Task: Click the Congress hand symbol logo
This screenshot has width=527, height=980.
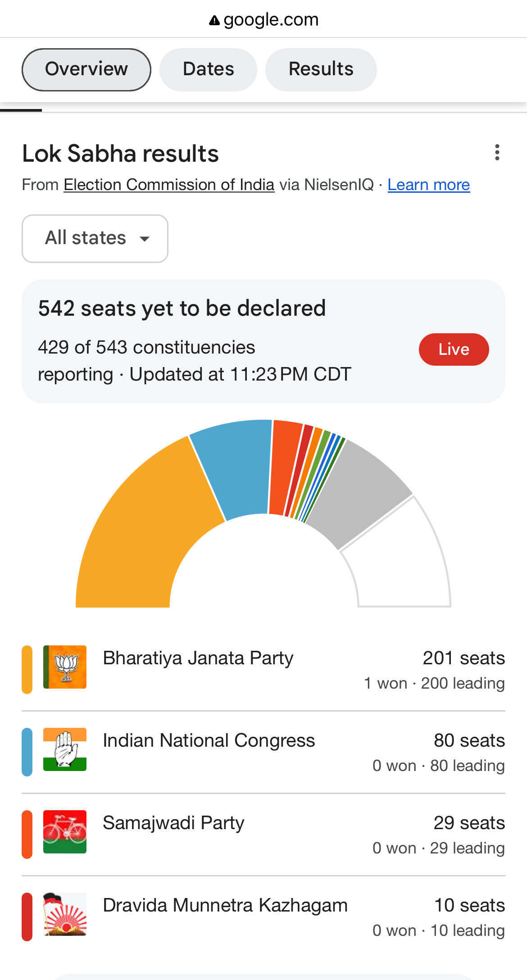Action: [65, 749]
